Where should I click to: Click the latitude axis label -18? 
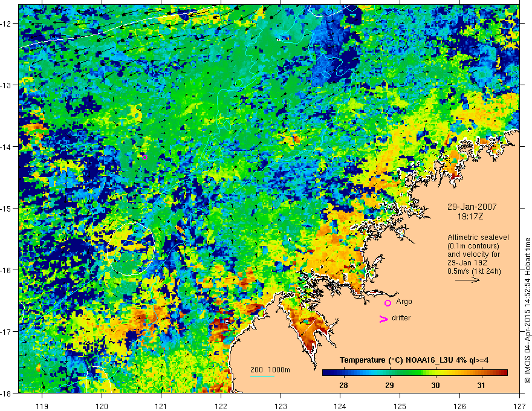7,393
